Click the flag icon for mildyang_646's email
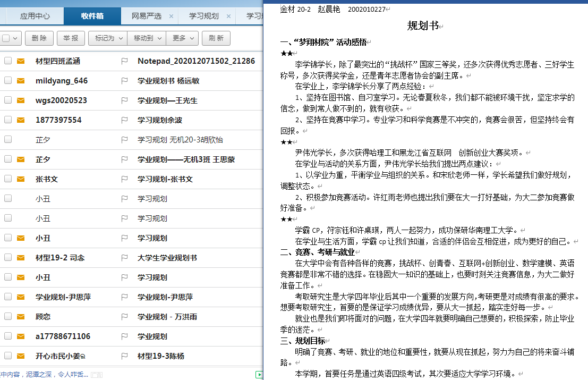The width and height of the screenshot is (588, 380). [125, 81]
